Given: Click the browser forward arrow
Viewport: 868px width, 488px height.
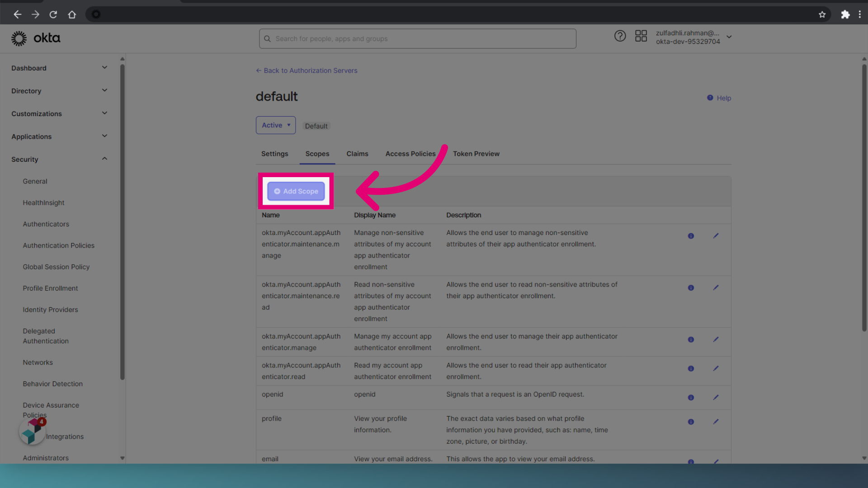Looking at the screenshot, I should coord(35,14).
